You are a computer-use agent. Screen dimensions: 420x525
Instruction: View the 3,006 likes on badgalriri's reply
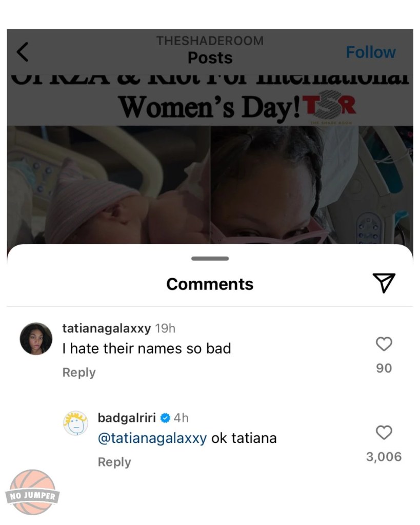tap(384, 457)
